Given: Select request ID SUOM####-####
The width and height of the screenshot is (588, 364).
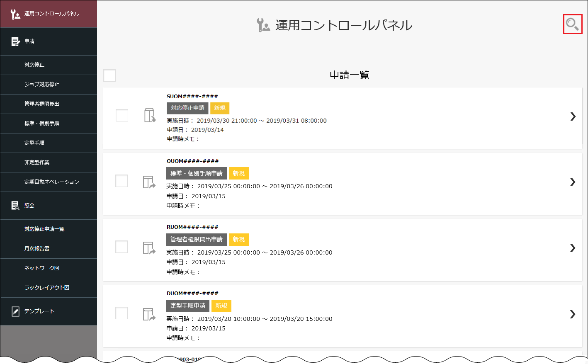Looking at the screenshot, I should click(192, 96).
